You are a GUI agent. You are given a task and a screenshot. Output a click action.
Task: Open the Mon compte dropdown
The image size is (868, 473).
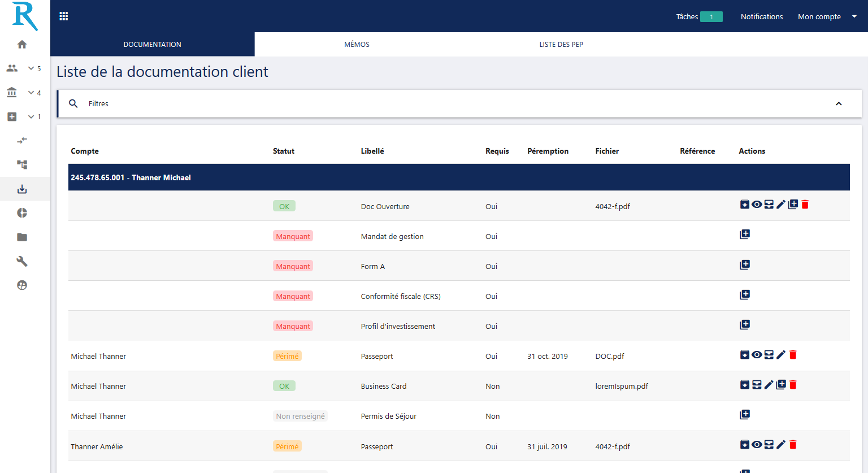coord(827,17)
